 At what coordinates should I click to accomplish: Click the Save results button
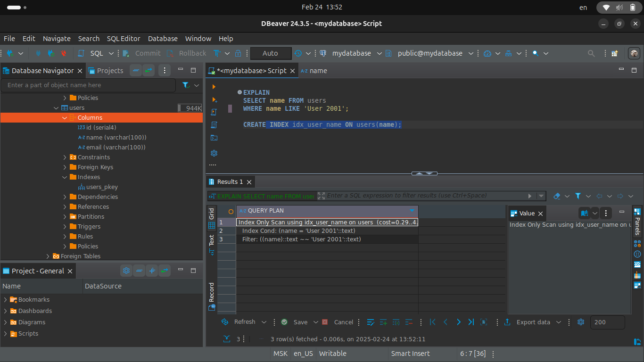pyautogui.click(x=294, y=322)
